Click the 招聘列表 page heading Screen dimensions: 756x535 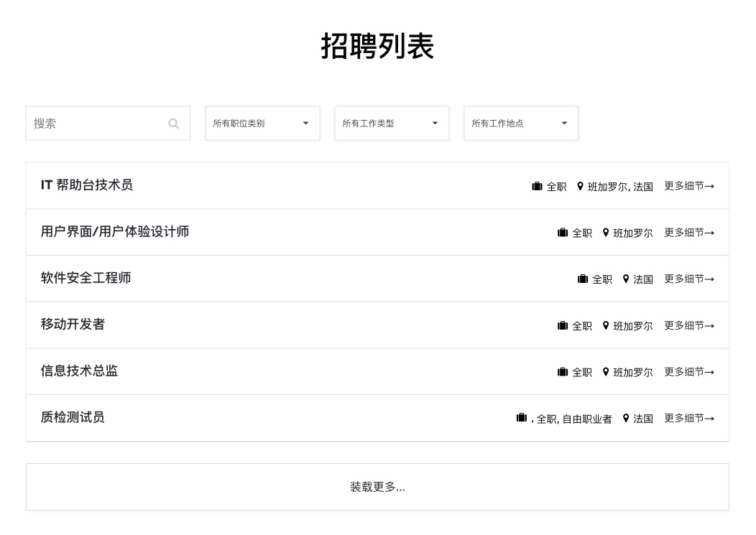tap(377, 47)
